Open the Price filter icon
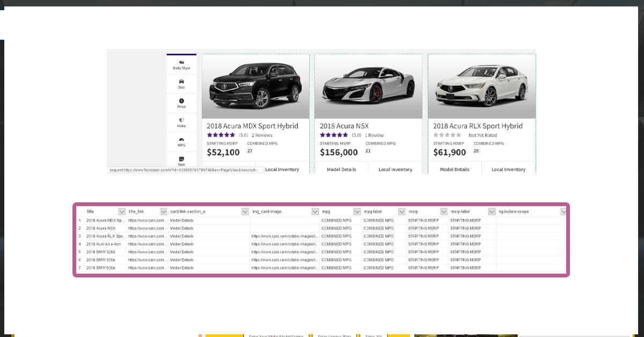 181,101
